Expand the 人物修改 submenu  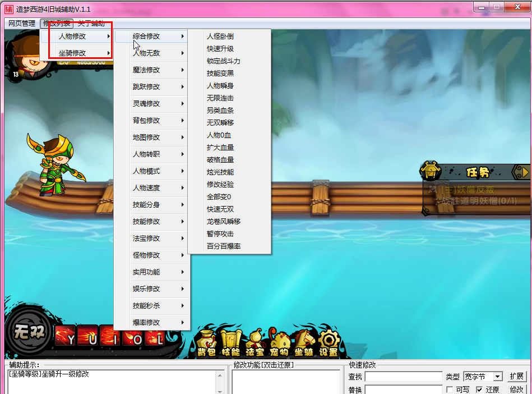point(78,36)
